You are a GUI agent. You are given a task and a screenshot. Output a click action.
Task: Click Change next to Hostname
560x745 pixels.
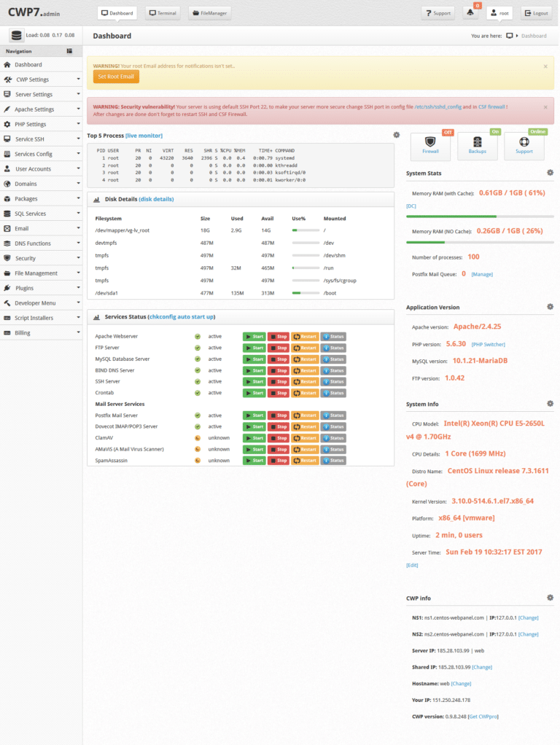(461, 684)
